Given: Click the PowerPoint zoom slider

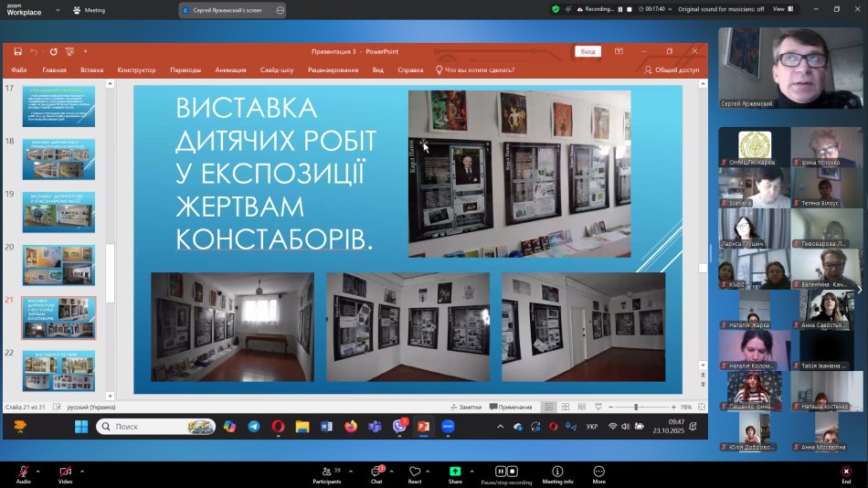Looking at the screenshot, I should pos(637,408).
